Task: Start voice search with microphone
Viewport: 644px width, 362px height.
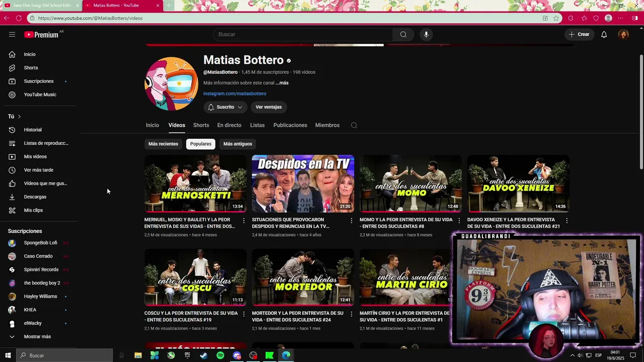Action: pyautogui.click(x=426, y=34)
